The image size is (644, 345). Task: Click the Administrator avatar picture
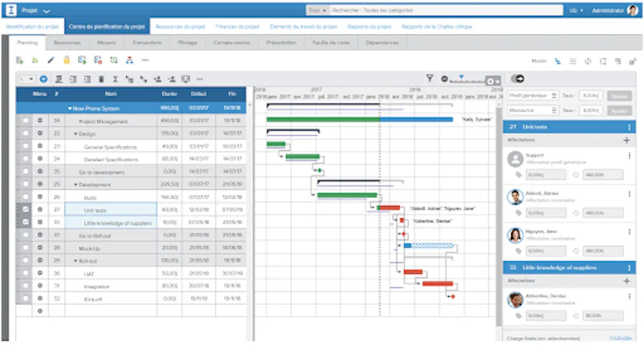tap(633, 11)
